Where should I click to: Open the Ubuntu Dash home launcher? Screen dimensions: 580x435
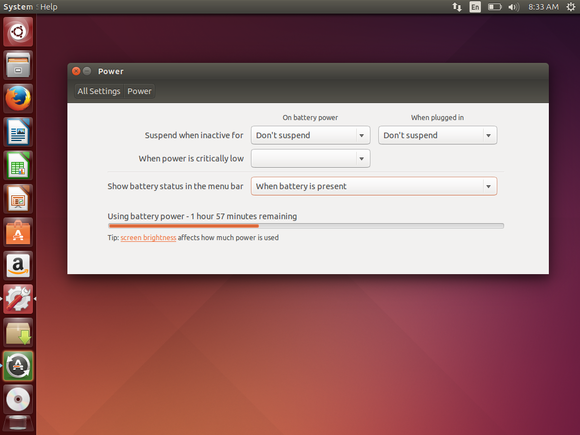coord(18,32)
